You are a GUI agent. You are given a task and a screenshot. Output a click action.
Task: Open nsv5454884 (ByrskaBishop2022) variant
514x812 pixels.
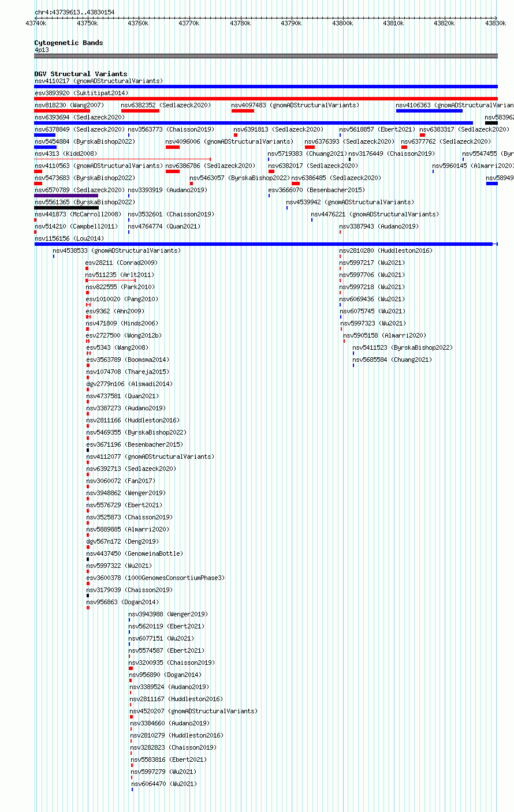[84, 141]
